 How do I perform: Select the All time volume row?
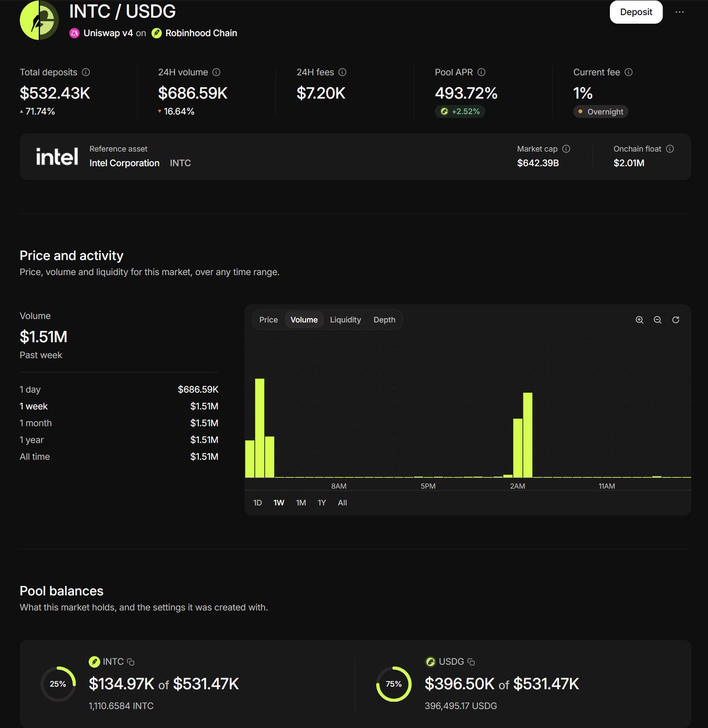tap(119, 457)
